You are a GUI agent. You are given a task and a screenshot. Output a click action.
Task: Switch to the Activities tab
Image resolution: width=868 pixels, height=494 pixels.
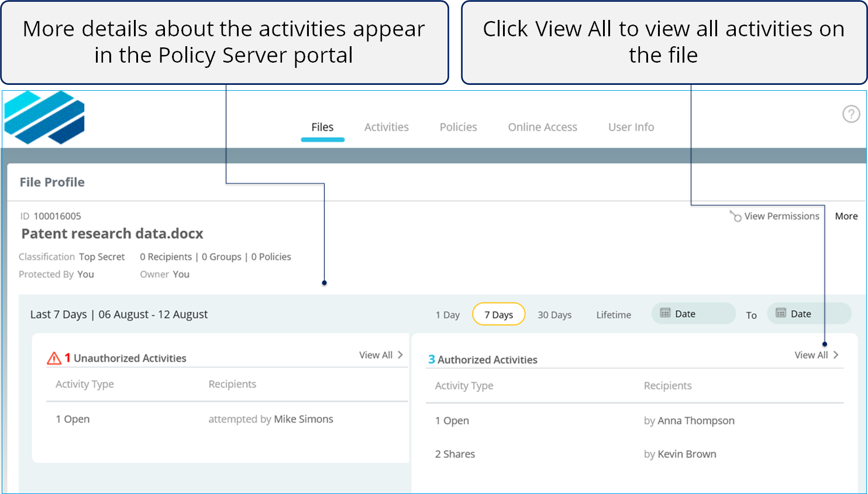386,127
